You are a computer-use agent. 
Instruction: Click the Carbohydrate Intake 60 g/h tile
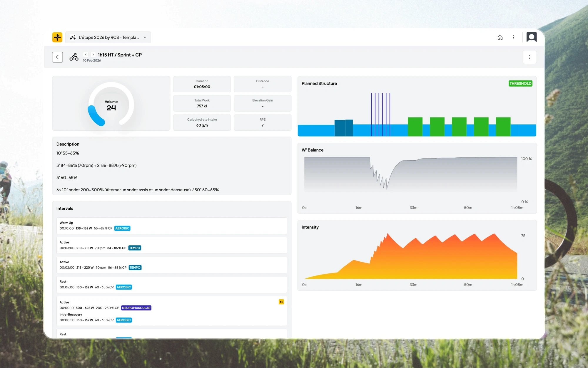202,122
